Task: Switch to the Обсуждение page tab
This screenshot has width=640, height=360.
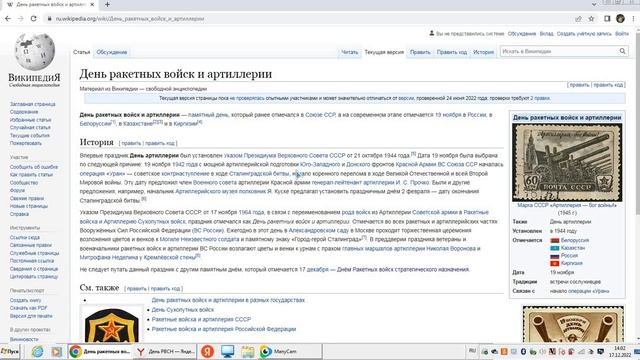Action: coord(111,52)
